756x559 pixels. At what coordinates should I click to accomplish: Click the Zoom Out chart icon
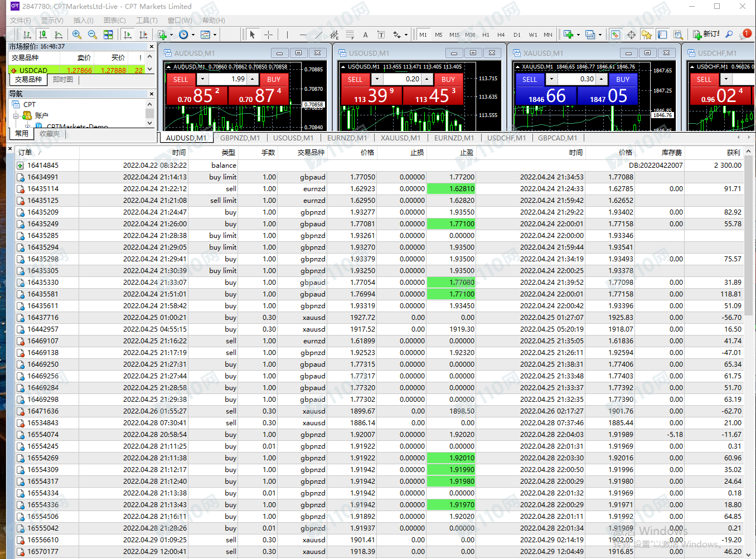(x=93, y=35)
